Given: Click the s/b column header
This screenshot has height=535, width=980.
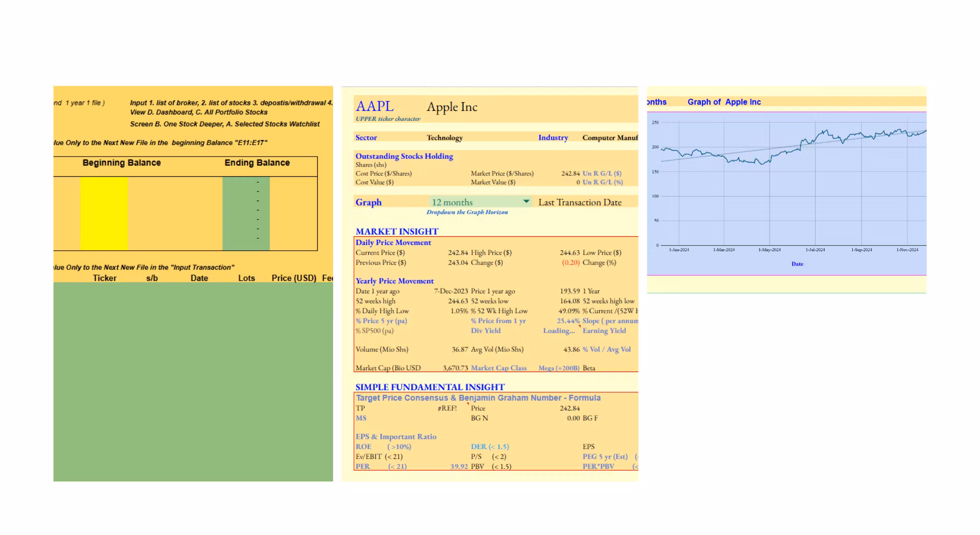Looking at the screenshot, I should (x=152, y=278).
